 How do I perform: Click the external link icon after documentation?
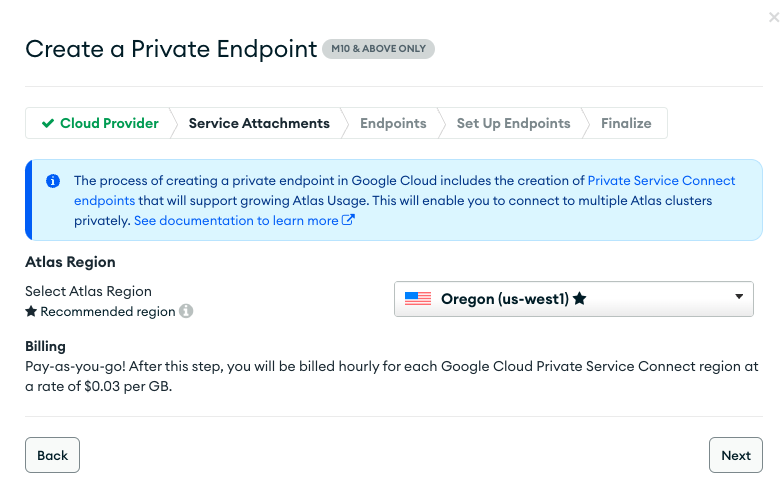(348, 221)
